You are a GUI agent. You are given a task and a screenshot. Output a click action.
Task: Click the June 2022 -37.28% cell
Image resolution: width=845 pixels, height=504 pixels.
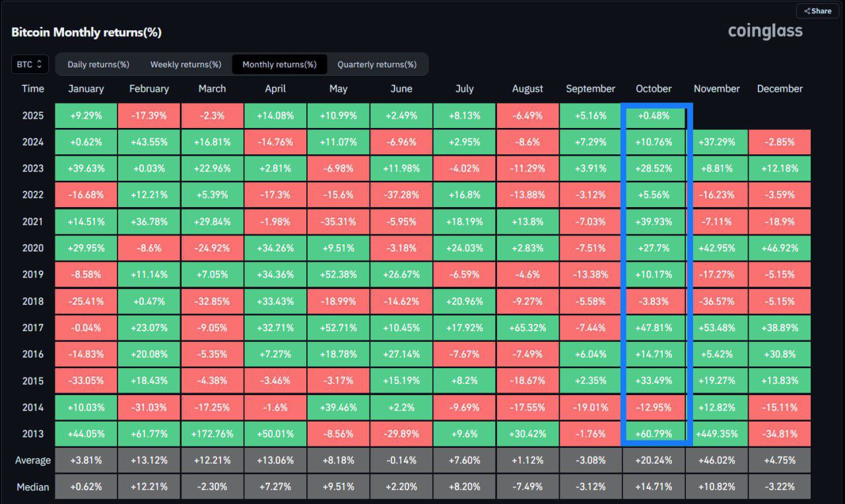pyautogui.click(x=401, y=195)
